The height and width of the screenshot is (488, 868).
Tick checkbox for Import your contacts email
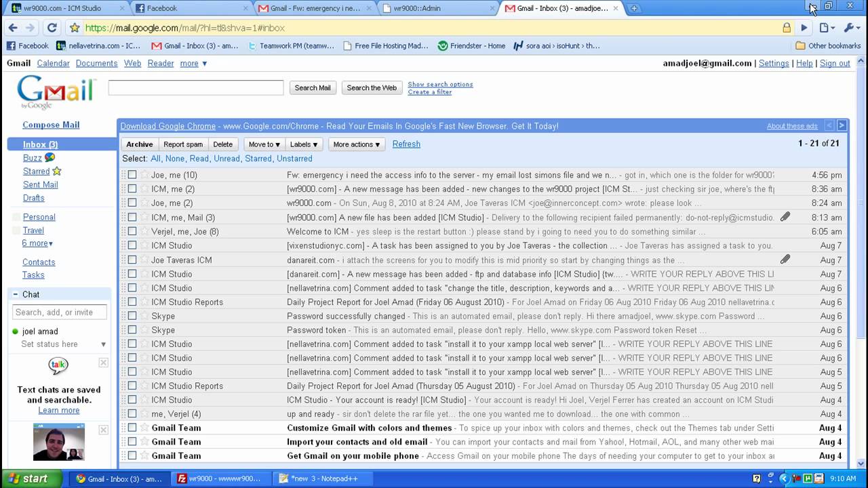pos(132,442)
